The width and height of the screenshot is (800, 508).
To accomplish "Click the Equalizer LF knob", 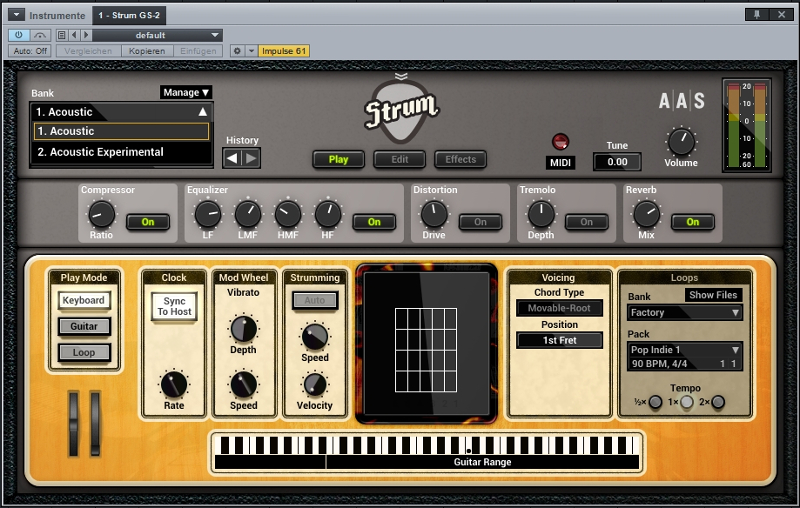I will 208,214.
